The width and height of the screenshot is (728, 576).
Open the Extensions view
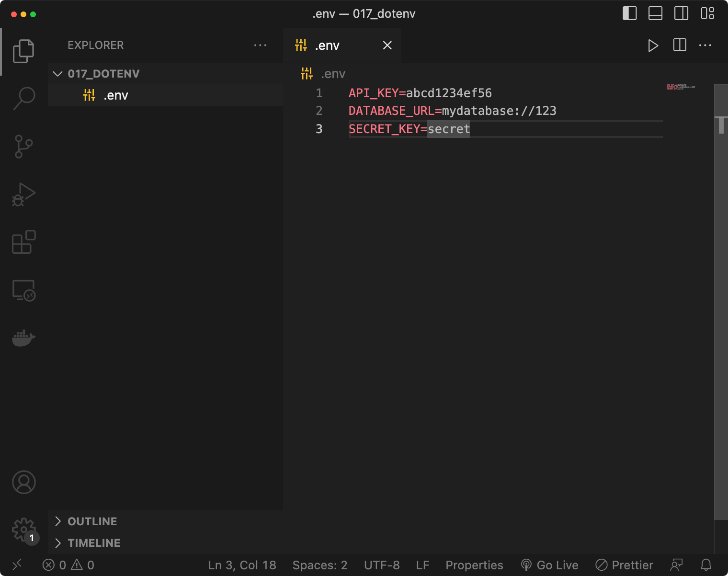(x=23, y=242)
